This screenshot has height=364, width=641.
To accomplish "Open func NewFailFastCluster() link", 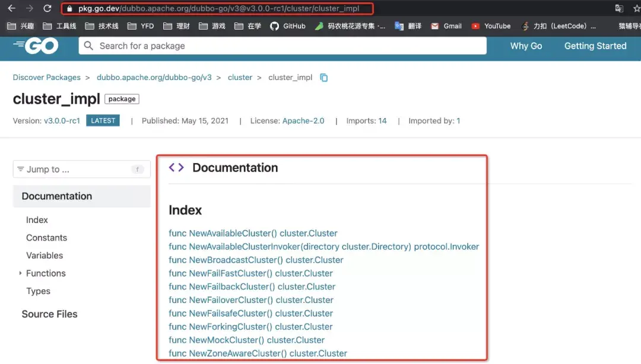I will coord(250,273).
